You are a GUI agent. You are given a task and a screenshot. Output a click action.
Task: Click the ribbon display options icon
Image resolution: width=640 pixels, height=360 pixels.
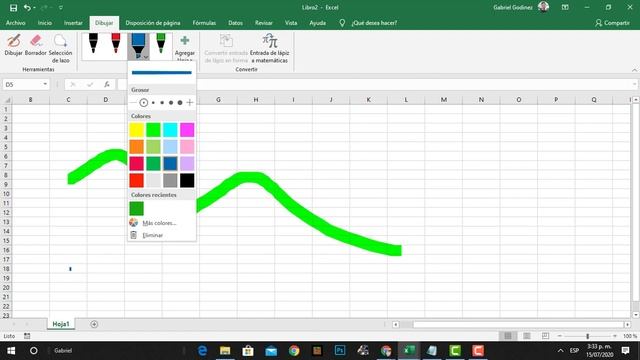pos(565,7)
